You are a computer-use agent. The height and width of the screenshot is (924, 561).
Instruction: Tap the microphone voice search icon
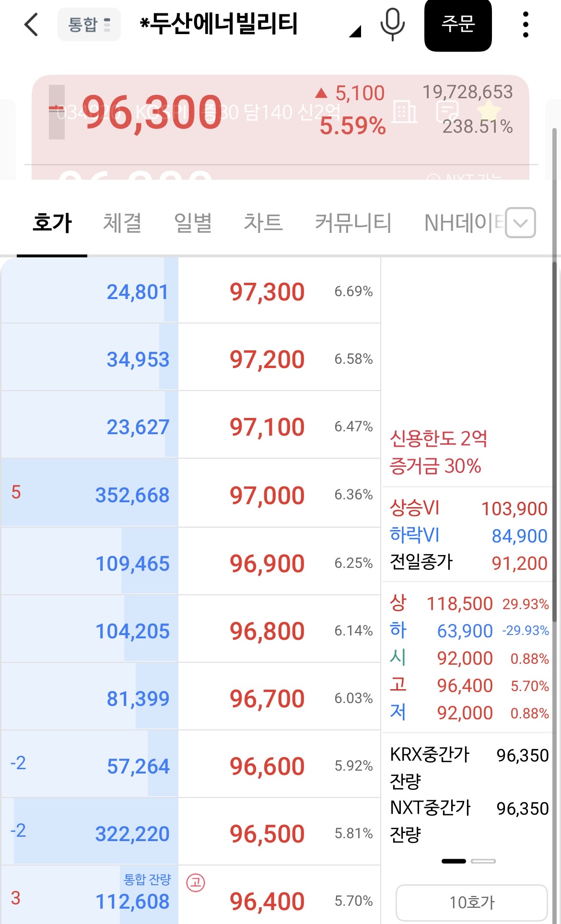coord(392,24)
